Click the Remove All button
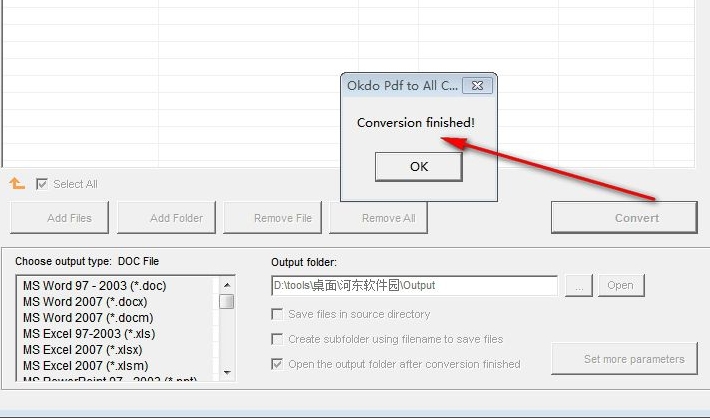The width and height of the screenshot is (710, 420). [378, 218]
